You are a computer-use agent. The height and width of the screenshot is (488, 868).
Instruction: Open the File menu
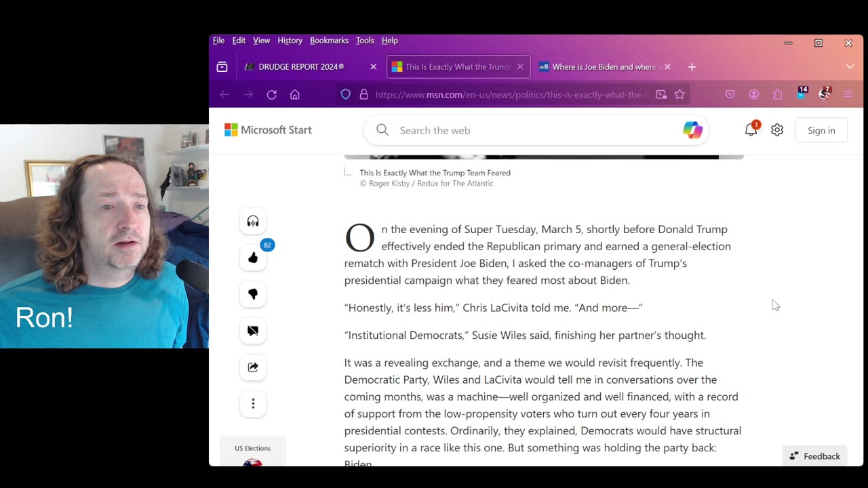pos(218,41)
